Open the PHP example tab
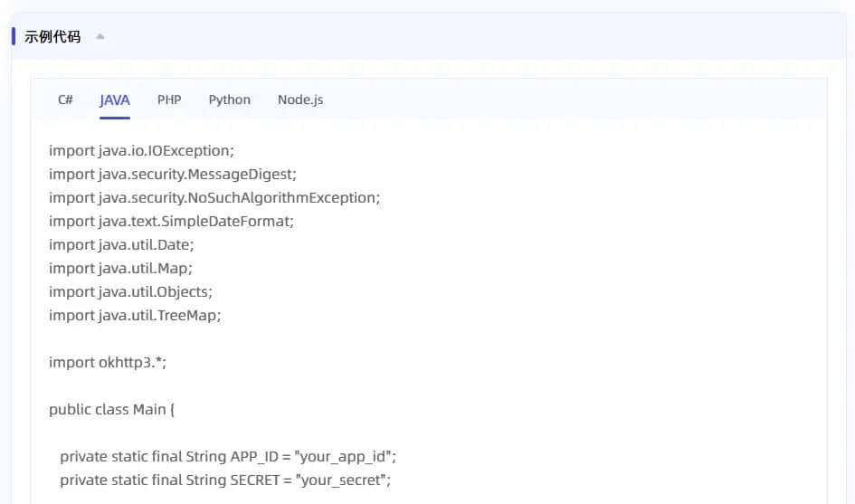Viewport: 855px width, 504px height. pos(169,100)
